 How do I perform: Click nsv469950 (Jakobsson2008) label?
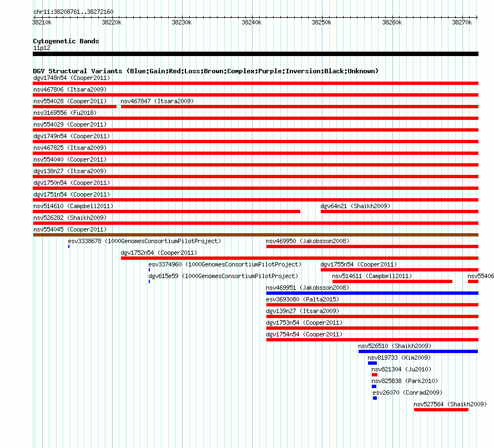click(x=308, y=241)
